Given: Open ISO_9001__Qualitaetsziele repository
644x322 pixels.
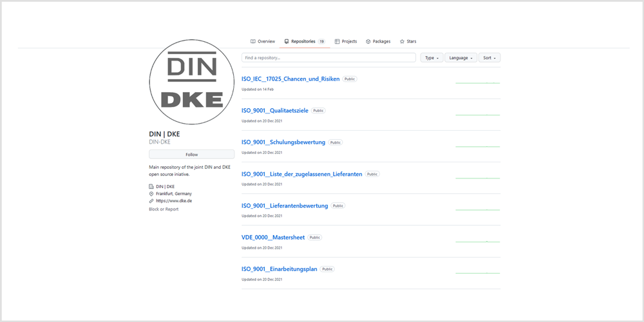Looking at the screenshot, I should pyautogui.click(x=275, y=111).
